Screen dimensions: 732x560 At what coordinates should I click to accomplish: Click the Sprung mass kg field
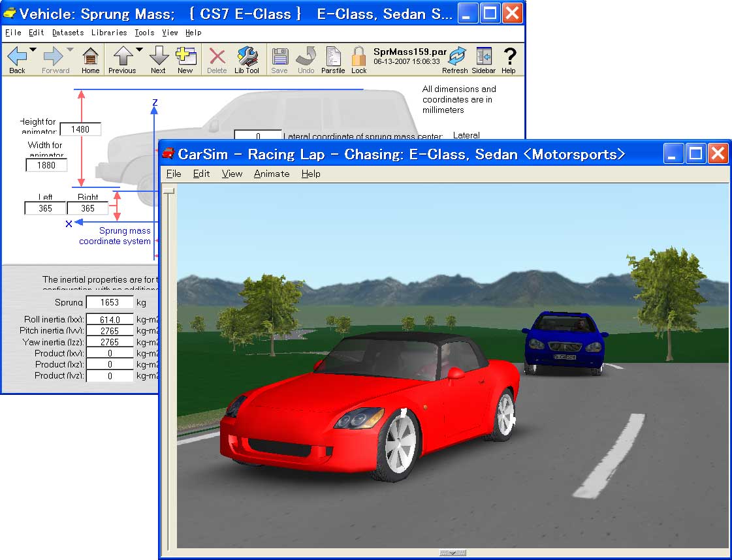pos(110,302)
